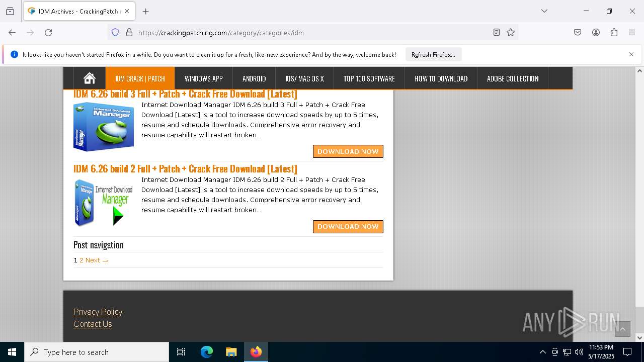Select the IDM CRACK | PATCH menu

coord(140,78)
